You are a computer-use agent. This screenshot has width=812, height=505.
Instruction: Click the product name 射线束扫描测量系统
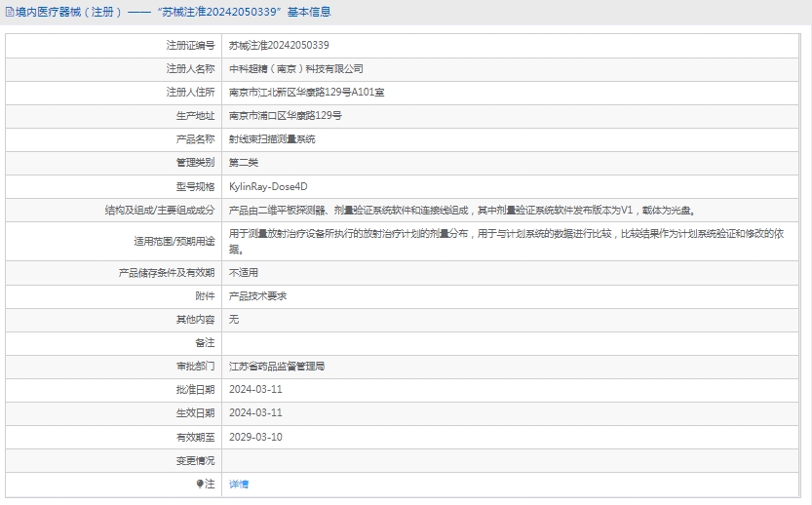pyautogui.click(x=272, y=139)
